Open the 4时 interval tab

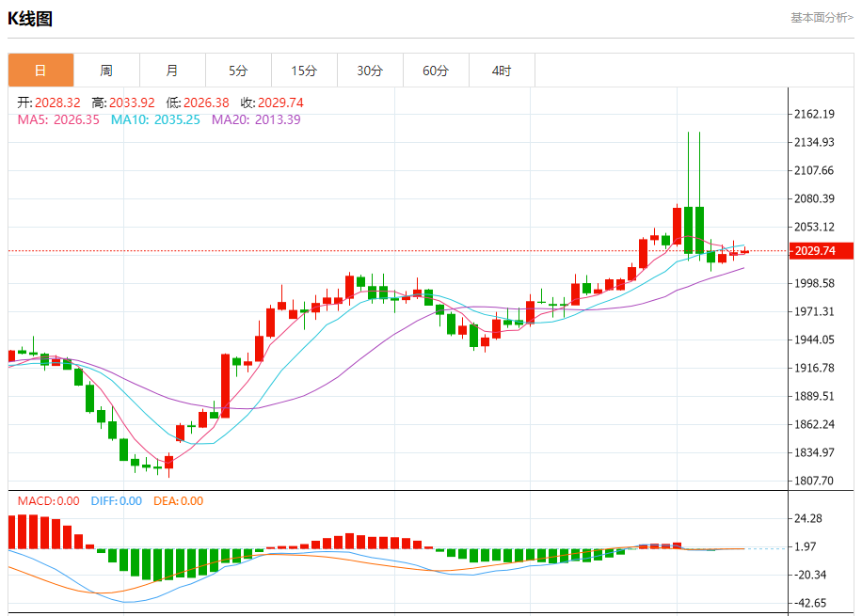tap(502, 71)
